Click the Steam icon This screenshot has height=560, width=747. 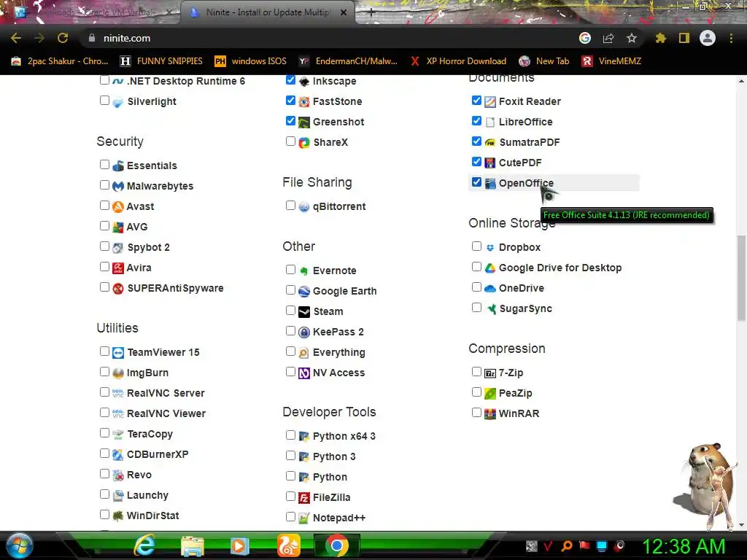(x=304, y=312)
